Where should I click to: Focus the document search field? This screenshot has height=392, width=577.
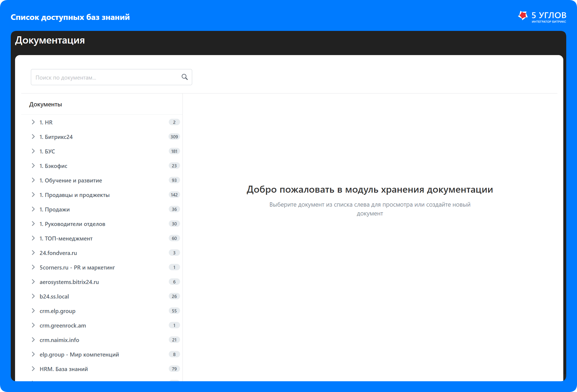pos(111,77)
